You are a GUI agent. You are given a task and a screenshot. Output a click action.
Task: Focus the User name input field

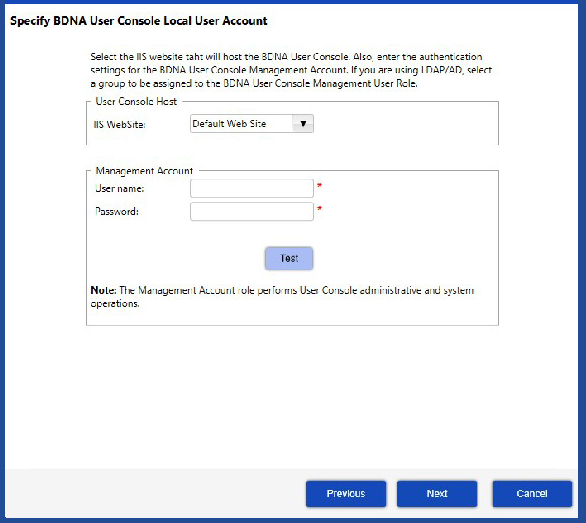(252, 188)
